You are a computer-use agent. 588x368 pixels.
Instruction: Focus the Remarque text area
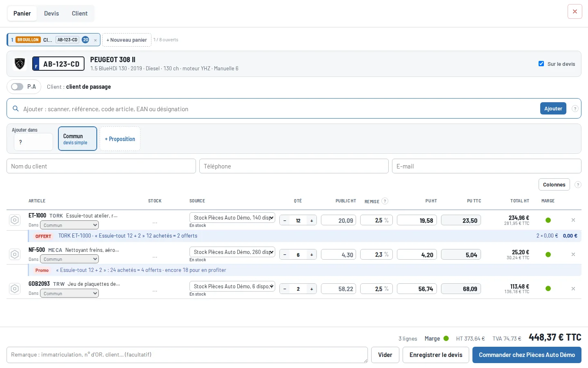tap(187, 355)
